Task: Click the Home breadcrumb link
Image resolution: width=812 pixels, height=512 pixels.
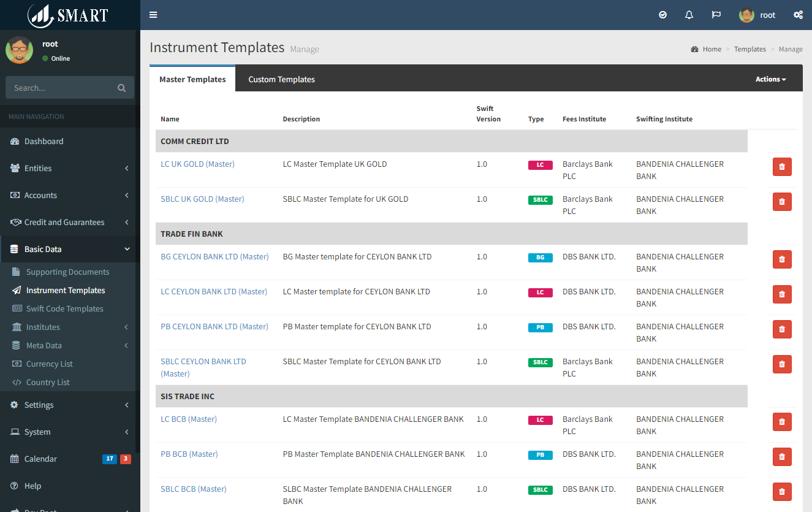Action: (711, 50)
